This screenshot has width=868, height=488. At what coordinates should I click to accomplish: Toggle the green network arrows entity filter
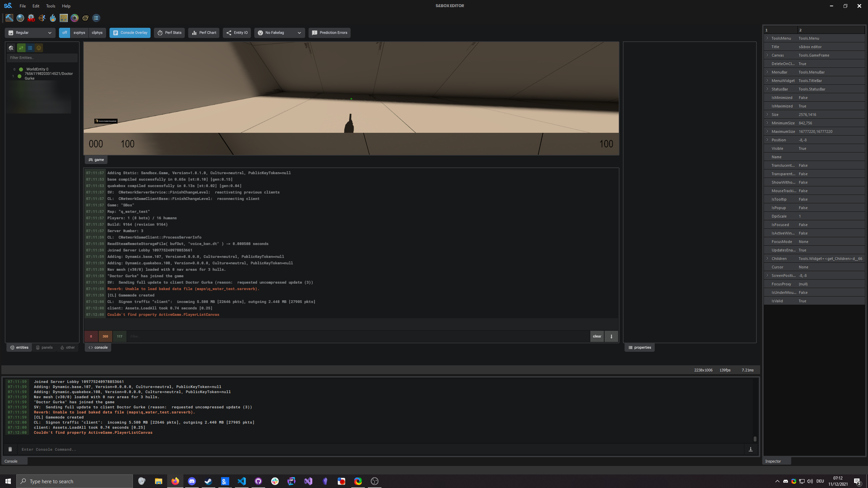click(x=21, y=48)
